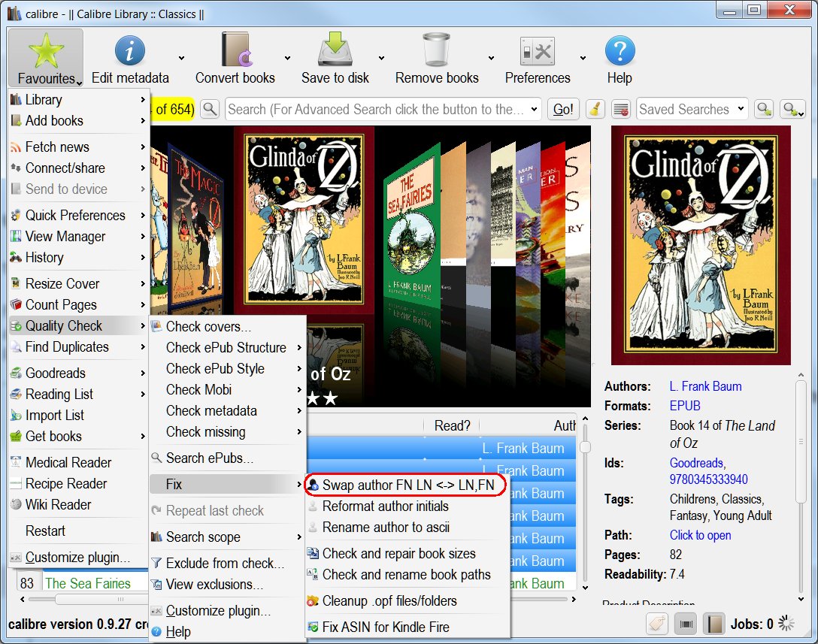Expand search history dropdown arrow
The image size is (818, 644).
click(534, 109)
